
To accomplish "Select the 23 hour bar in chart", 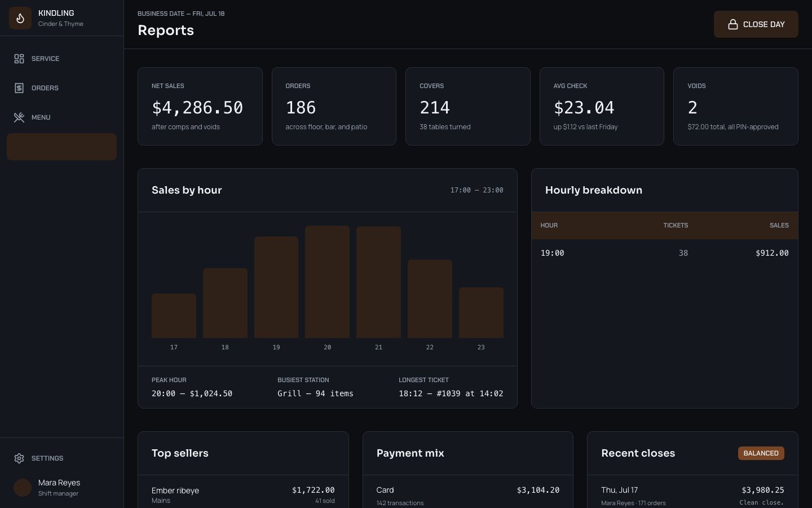I will pyautogui.click(x=481, y=313).
